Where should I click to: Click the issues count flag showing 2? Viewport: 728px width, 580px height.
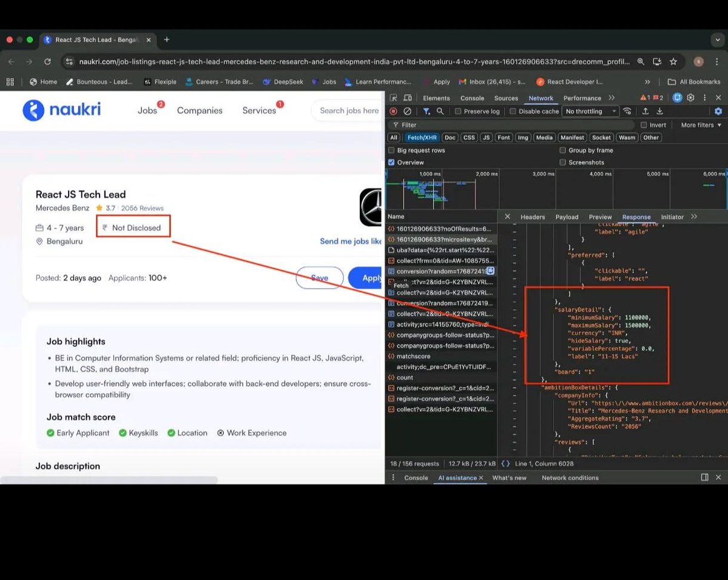(x=659, y=98)
